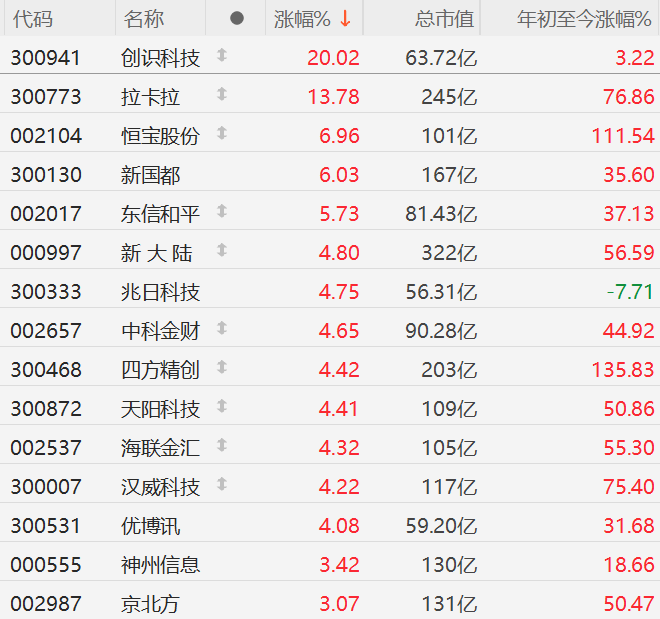Open stock name 新国都
660x619 pixels.
pyautogui.click(x=150, y=175)
